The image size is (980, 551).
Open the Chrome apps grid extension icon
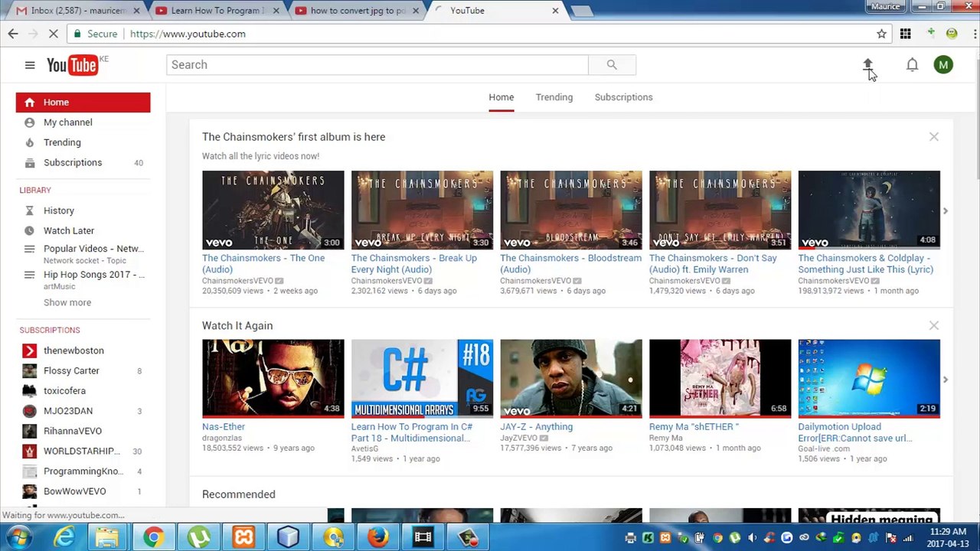[x=906, y=34]
